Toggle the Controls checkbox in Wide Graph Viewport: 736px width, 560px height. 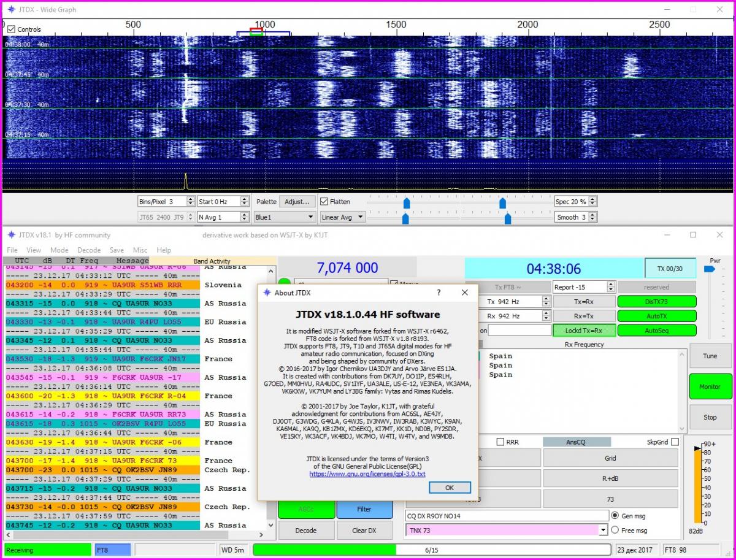click(x=11, y=29)
